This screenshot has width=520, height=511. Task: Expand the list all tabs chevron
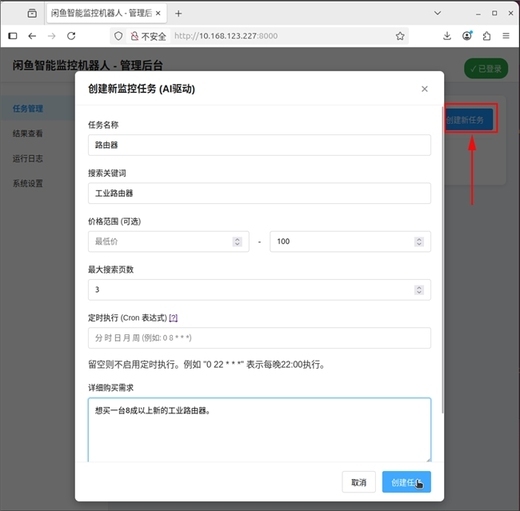coord(438,13)
